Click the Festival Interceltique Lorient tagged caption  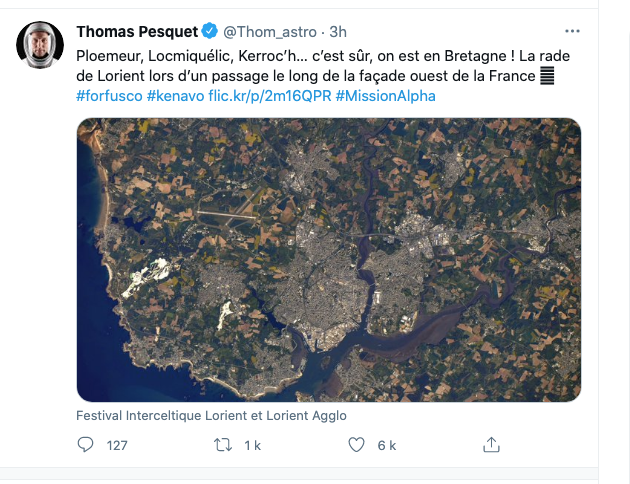click(x=211, y=415)
